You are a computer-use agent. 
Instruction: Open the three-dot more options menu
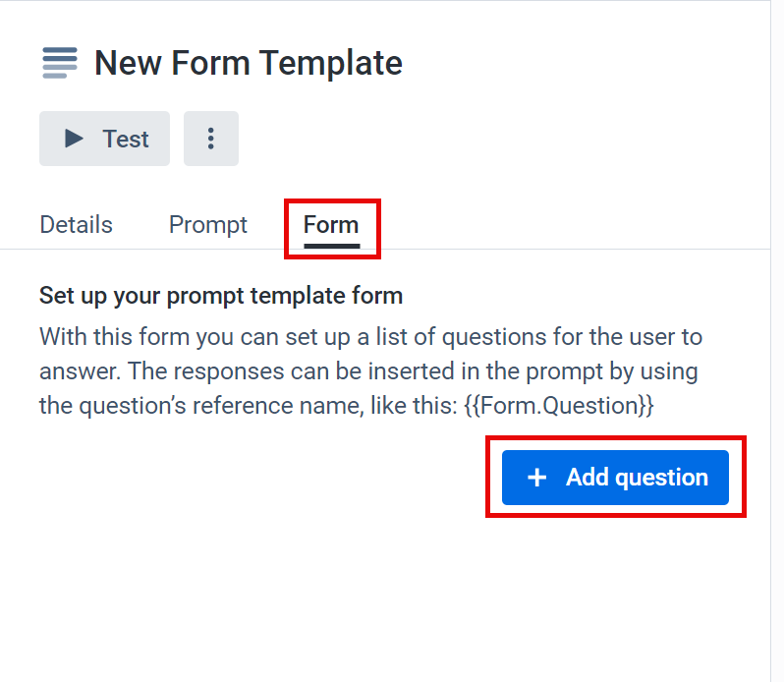coord(211,139)
